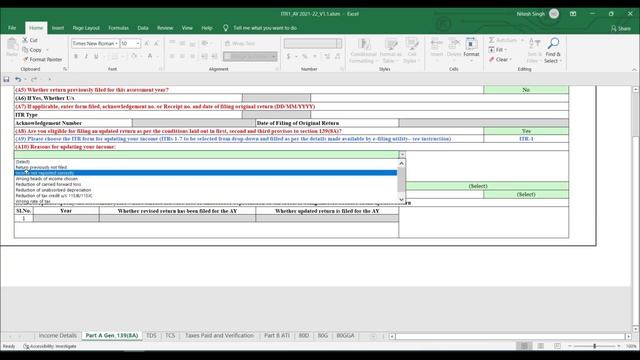Click the Cut icon in Clipboard
This screenshot has height=360, width=640.
[x=25, y=40]
